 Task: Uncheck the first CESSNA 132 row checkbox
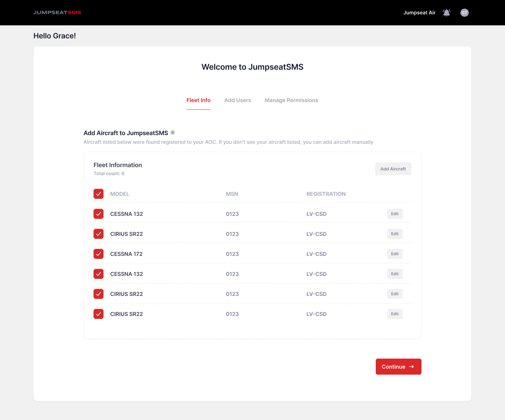coord(99,214)
